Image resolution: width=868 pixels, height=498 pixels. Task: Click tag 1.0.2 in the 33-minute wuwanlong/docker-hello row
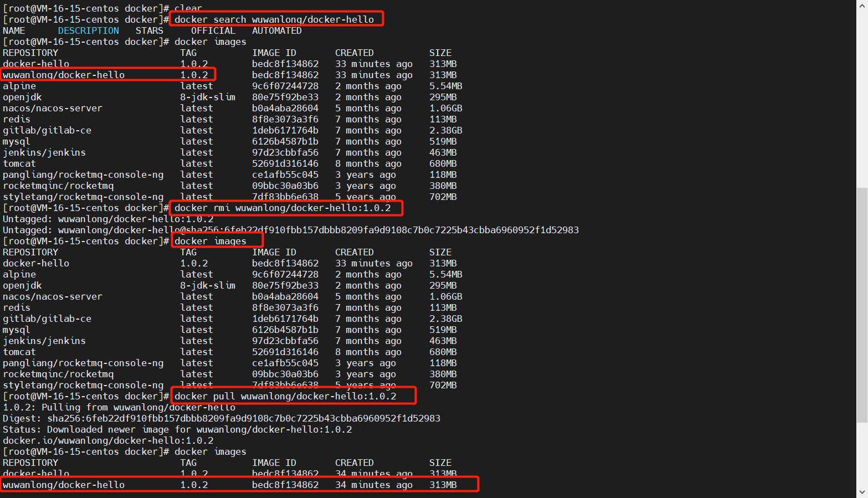(x=194, y=75)
